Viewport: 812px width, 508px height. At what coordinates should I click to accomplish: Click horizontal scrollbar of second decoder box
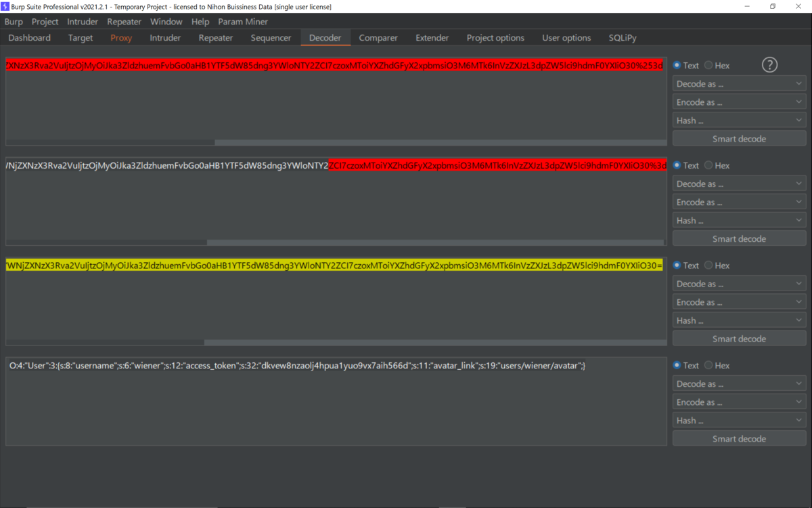click(x=436, y=242)
